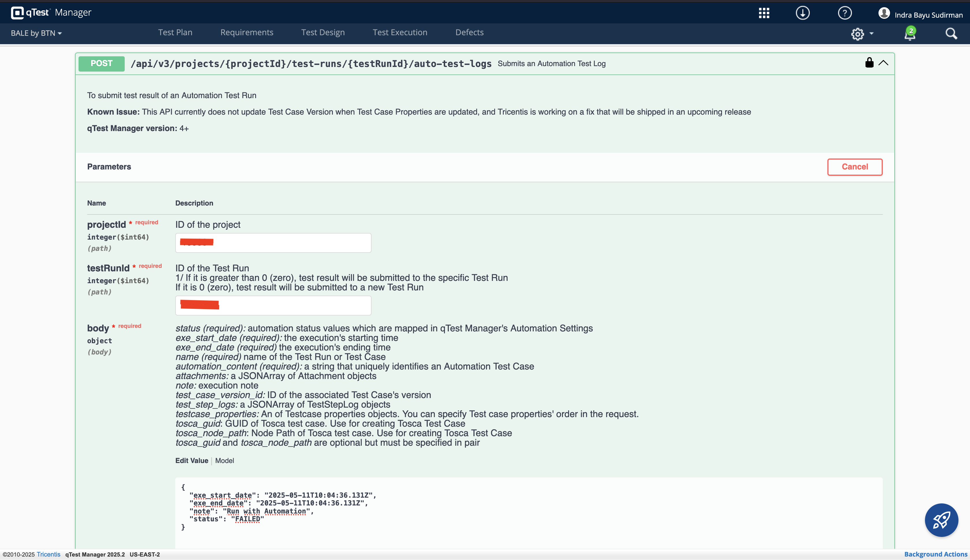This screenshot has width=970, height=560.
Task: Switch to the Model view
Action: (225, 460)
